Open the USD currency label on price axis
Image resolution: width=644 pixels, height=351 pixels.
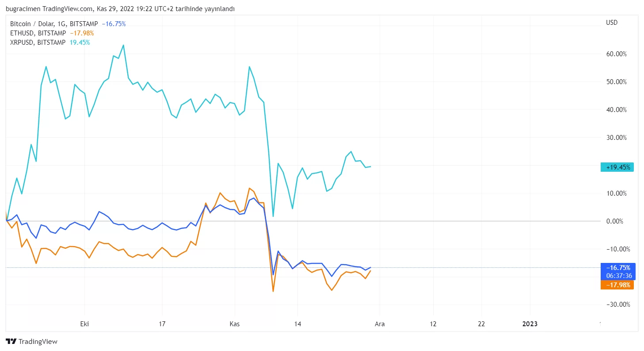tap(612, 23)
